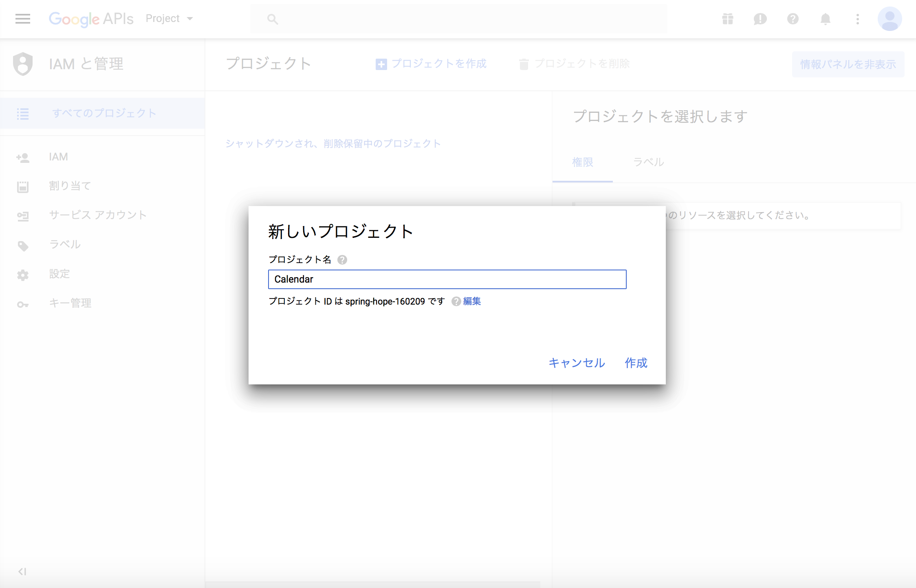Switch to the ラベル tab in info panel
This screenshot has width=916, height=588.
[649, 162]
